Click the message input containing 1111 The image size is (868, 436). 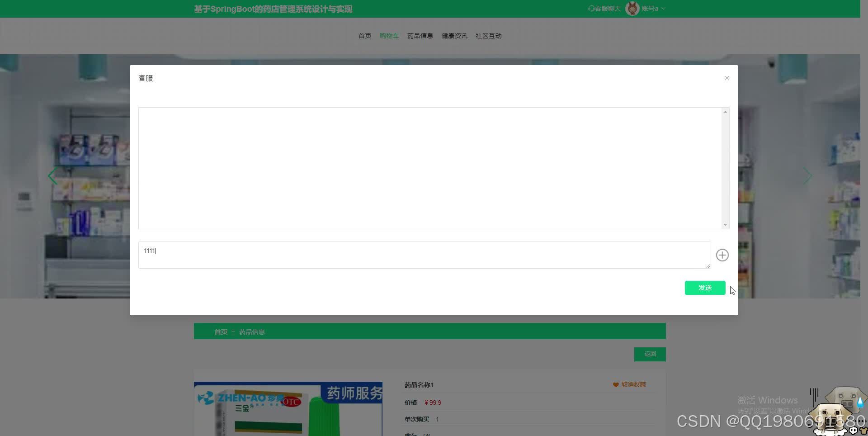(424, 255)
